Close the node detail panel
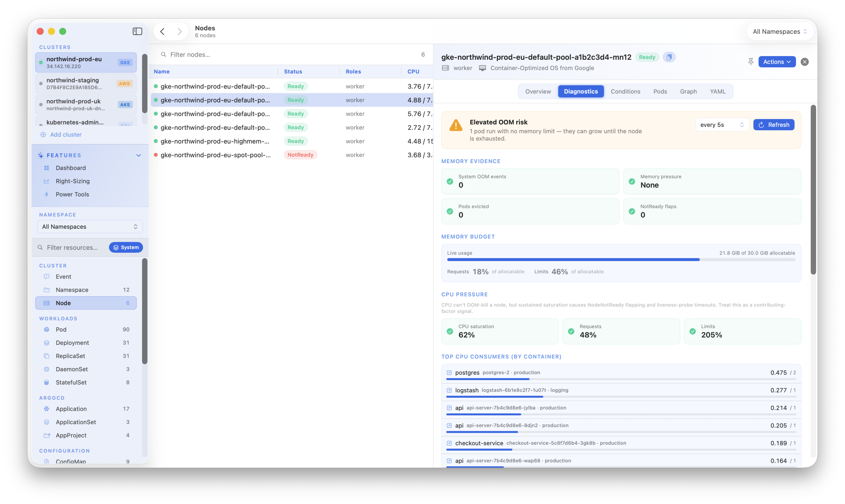Screen dimensions: 845x504 click(804, 62)
